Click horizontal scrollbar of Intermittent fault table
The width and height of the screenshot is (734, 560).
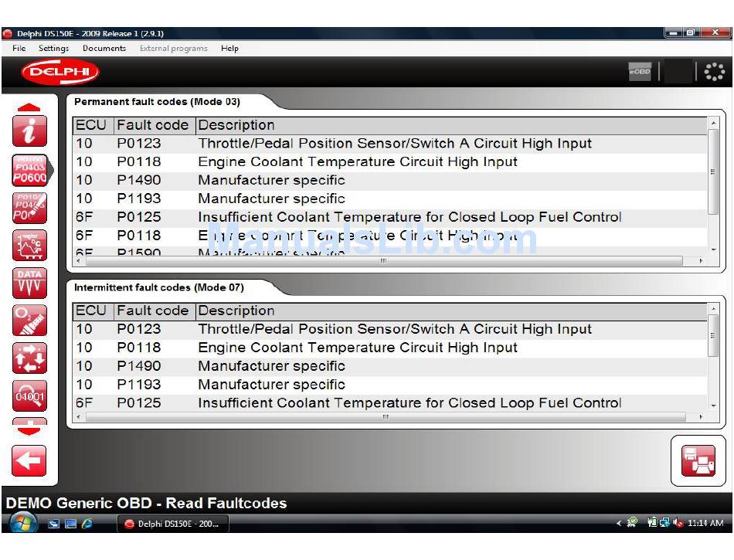point(386,416)
